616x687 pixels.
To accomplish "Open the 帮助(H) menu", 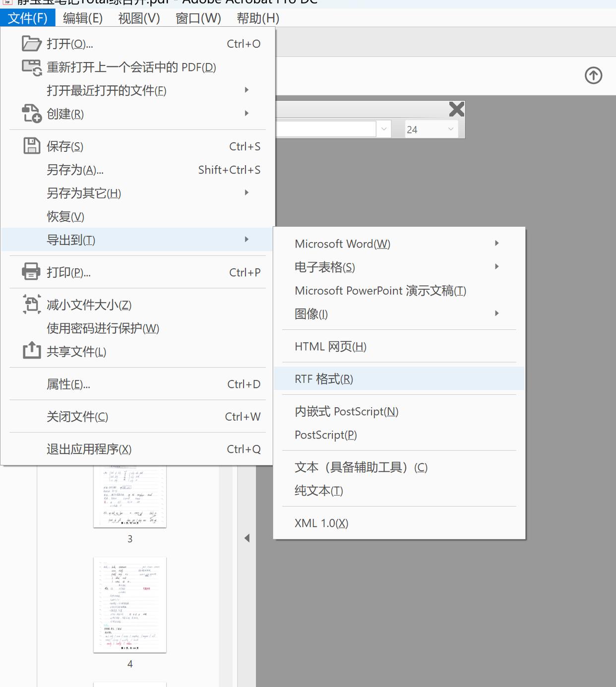I will [x=257, y=18].
